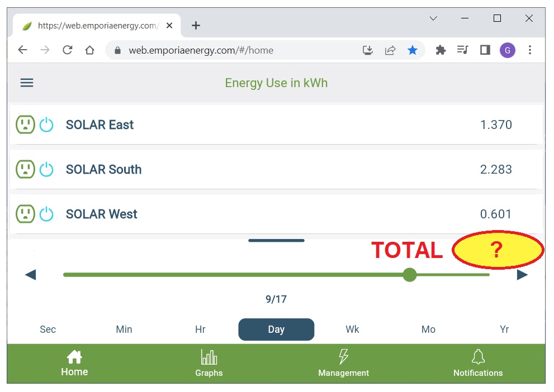Viewport: 554px width, 392px height.
Task: Open the browser Extensions puzzle icon
Action: (441, 50)
